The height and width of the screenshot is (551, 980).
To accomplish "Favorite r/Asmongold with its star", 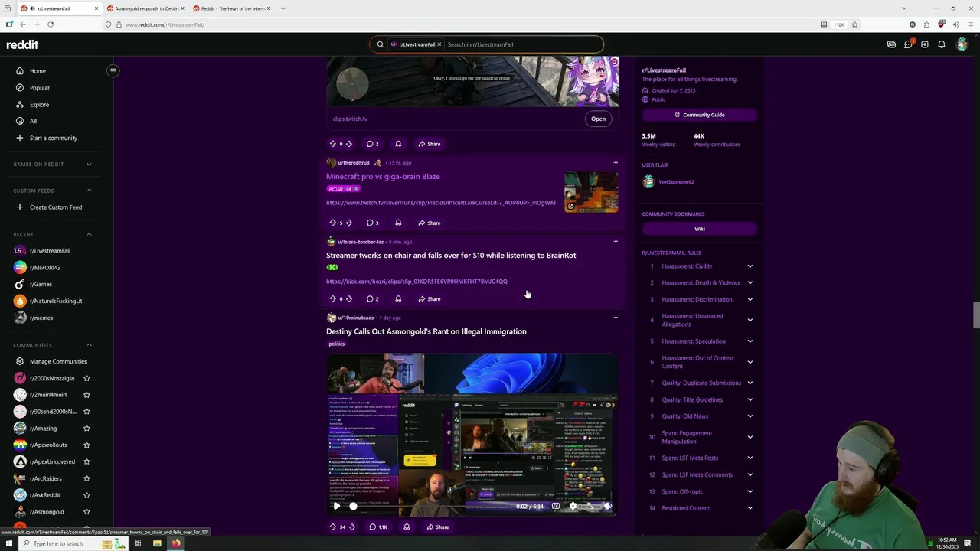I will [x=87, y=512].
